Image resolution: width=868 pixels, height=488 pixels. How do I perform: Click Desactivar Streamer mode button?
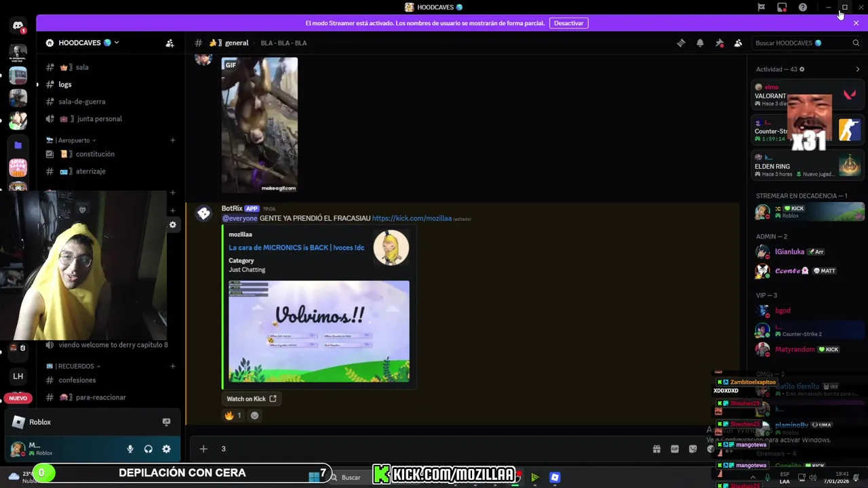click(x=568, y=23)
